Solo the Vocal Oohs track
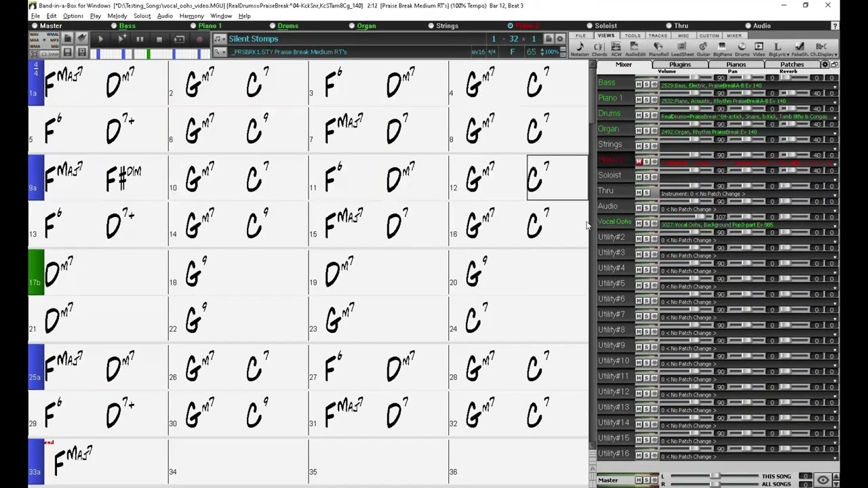The image size is (868, 488). (646, 223)
